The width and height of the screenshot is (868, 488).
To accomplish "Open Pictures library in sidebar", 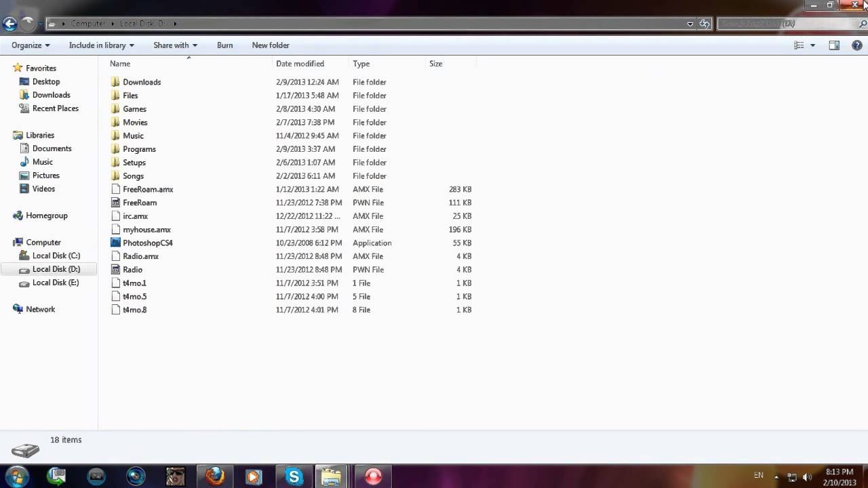I will pyautogui.click(x=45, y=176).
